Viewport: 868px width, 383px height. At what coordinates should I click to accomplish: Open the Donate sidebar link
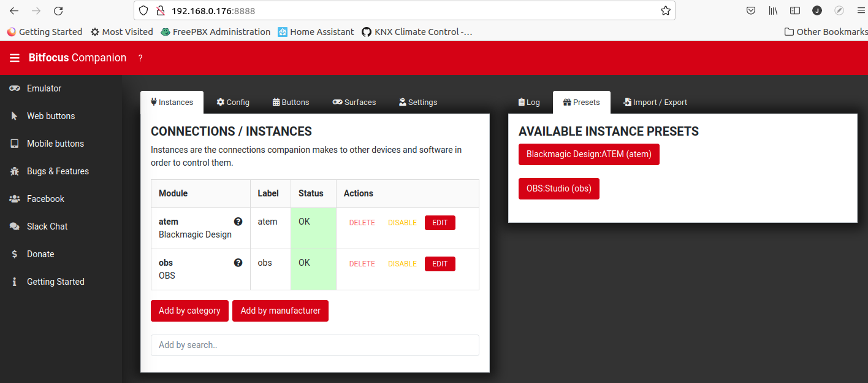[x=61, y=254]
